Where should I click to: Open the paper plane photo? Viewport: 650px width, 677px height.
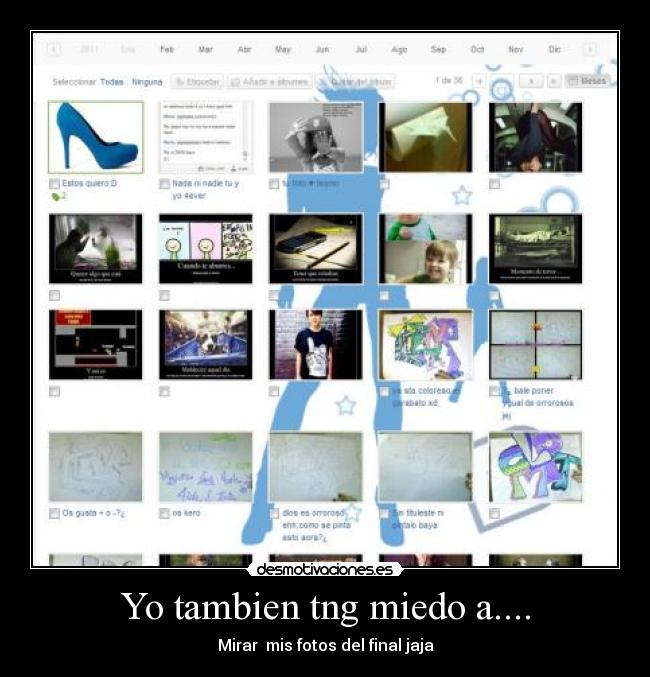(425, 137)
